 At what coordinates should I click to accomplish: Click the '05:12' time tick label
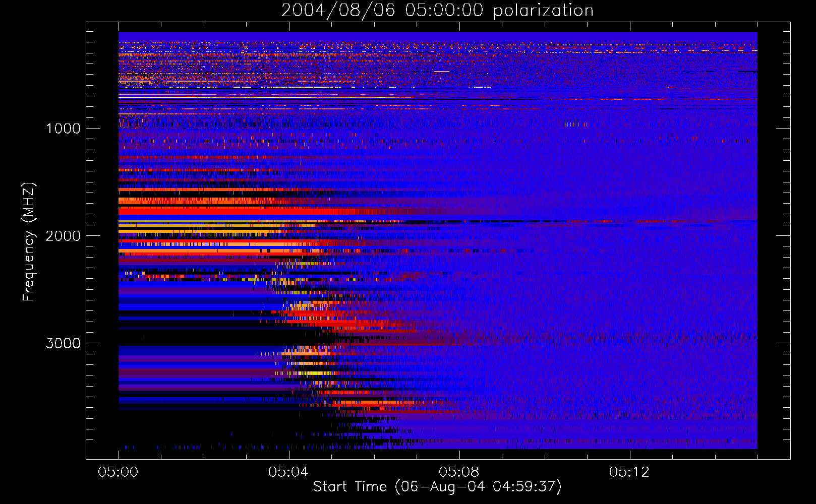(x=629, y=472)
